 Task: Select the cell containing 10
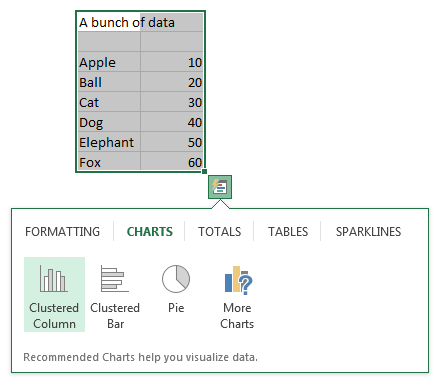(x=172, y=62)
